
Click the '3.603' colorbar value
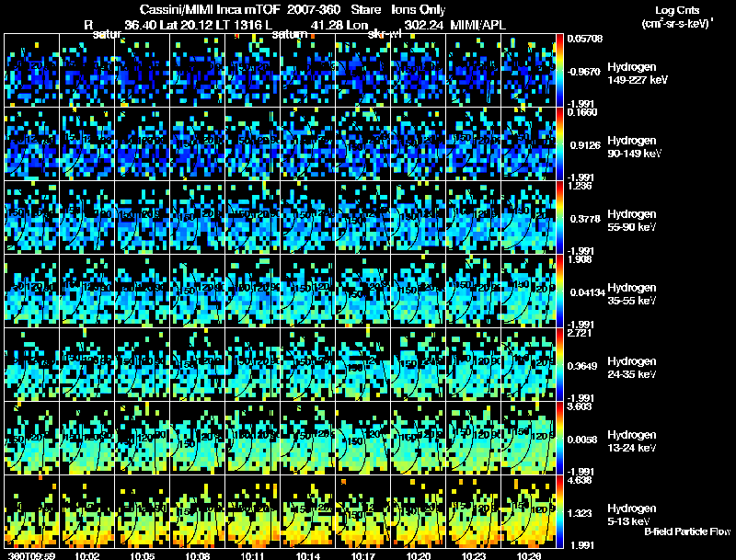click(x=580, y=407)
